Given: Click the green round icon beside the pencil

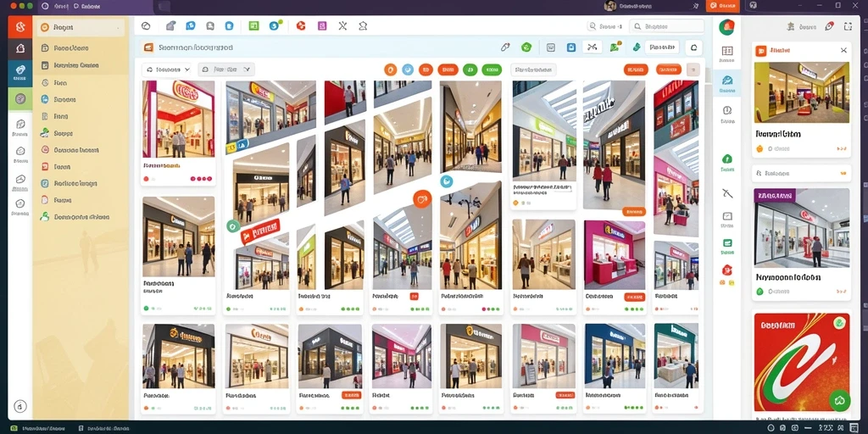Looking at the screenshot, I should [x=526, y=47].
